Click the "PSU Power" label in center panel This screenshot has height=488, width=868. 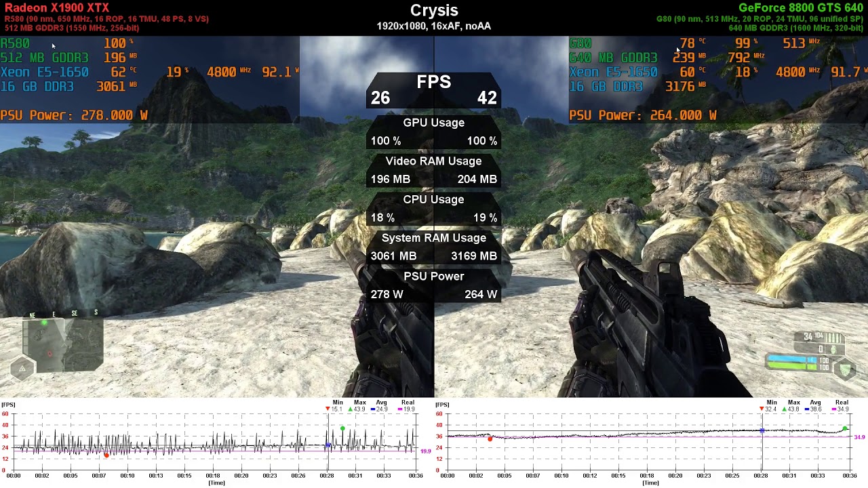(x=434, y=277)
